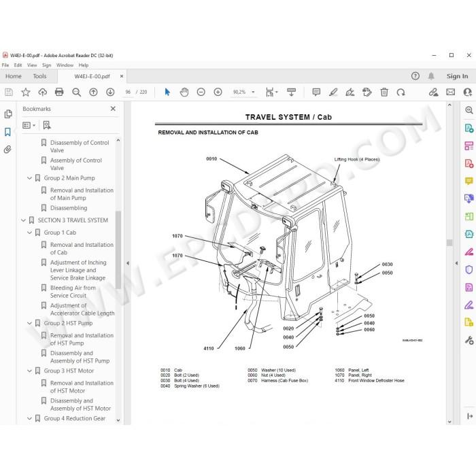This screenshot has height=476, width=476.
Task: Collapse SECTION 3 TRAVEL SYSTEM bookmark
Action: pyautogui.click(x=23, y=220)
